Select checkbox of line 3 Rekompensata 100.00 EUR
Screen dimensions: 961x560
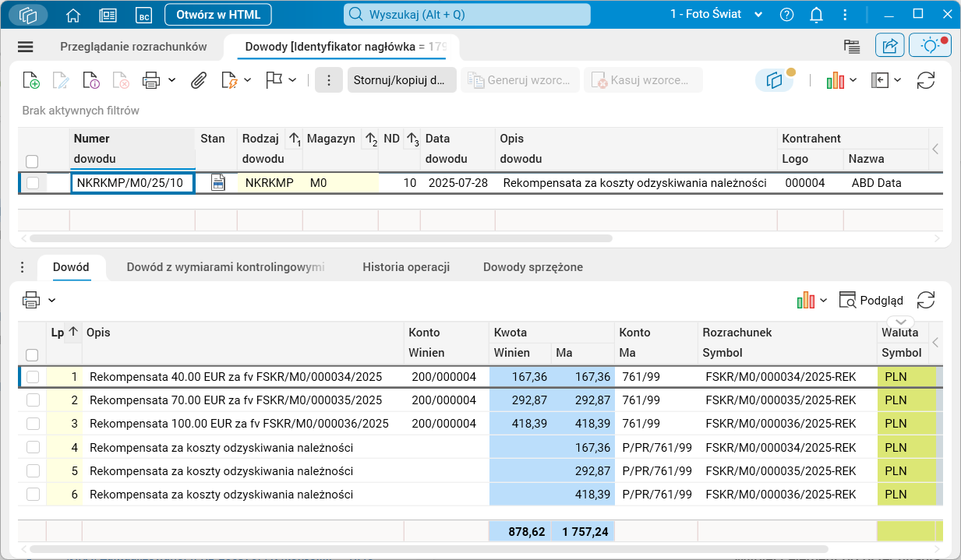(x=33, y=424)
